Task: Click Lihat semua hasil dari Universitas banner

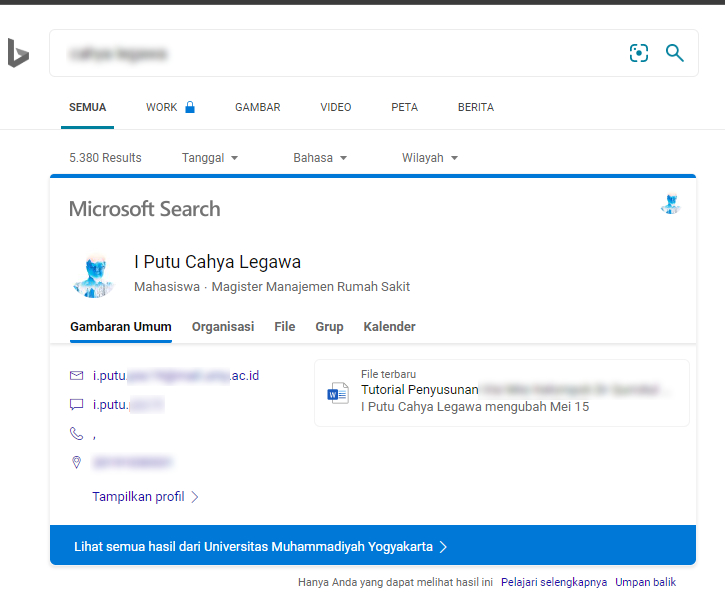Action: click(260, 547)
